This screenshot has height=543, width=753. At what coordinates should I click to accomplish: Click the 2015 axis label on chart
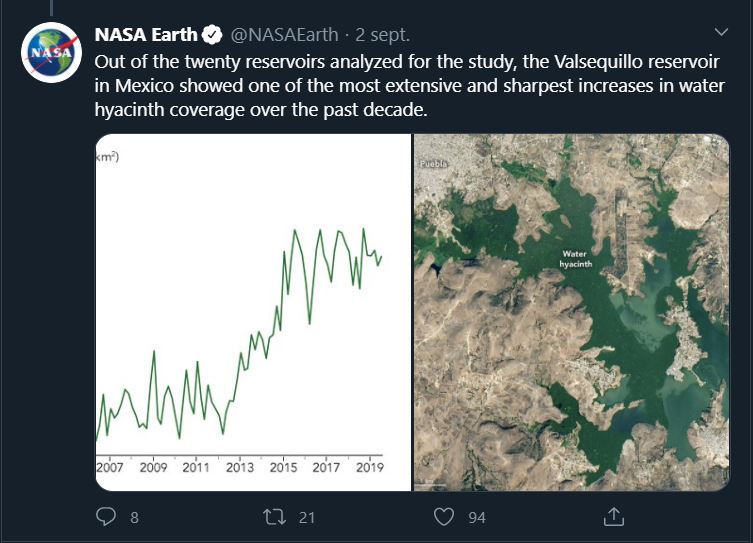coord(283,467)
